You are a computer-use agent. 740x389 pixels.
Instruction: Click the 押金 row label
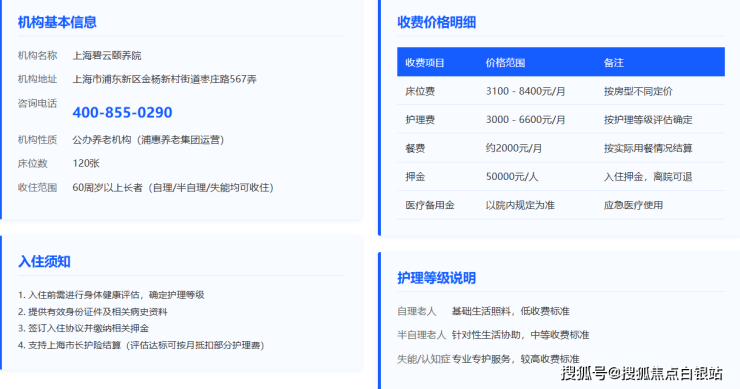click(x=415, y=177)
